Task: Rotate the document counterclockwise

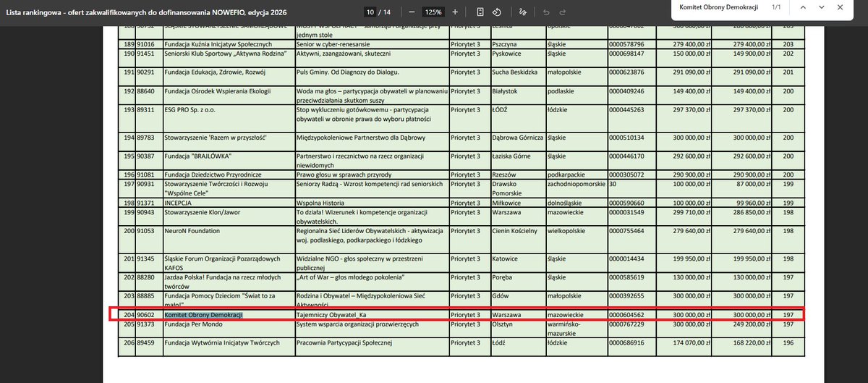Action: (x=497, y=12)
